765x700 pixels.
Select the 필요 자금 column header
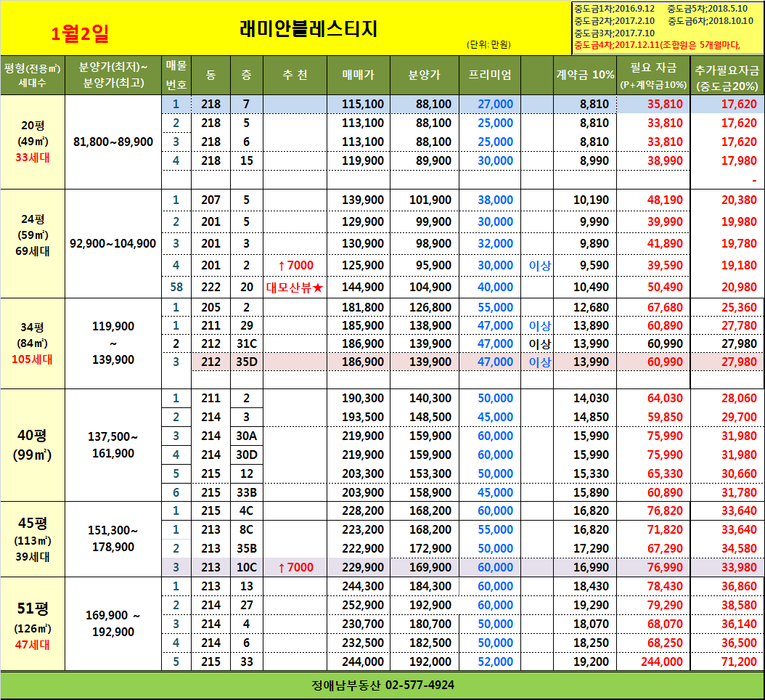click(653, 75)
